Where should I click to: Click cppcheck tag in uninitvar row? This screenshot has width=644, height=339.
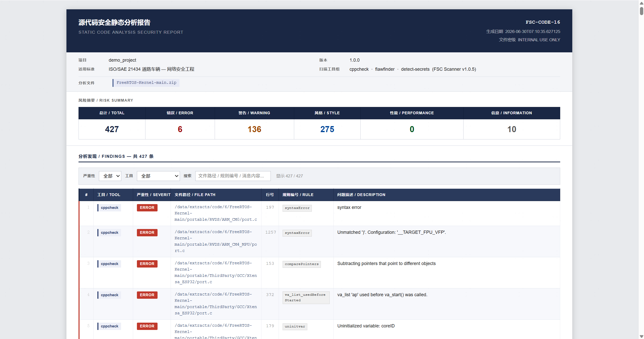[109, 326]
